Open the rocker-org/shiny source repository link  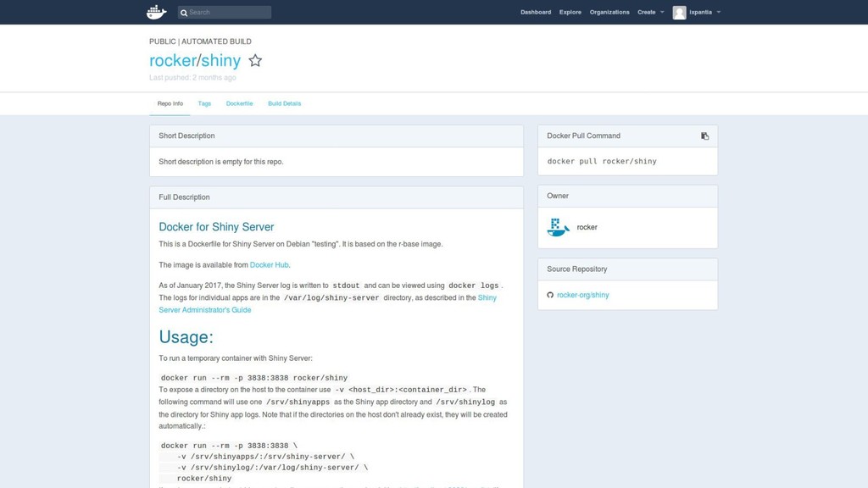point(583,295)
